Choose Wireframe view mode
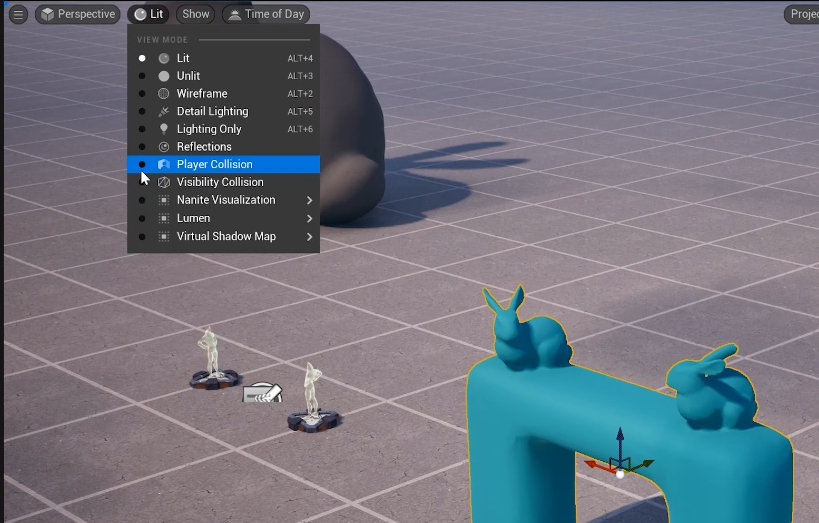 point(224,94)
